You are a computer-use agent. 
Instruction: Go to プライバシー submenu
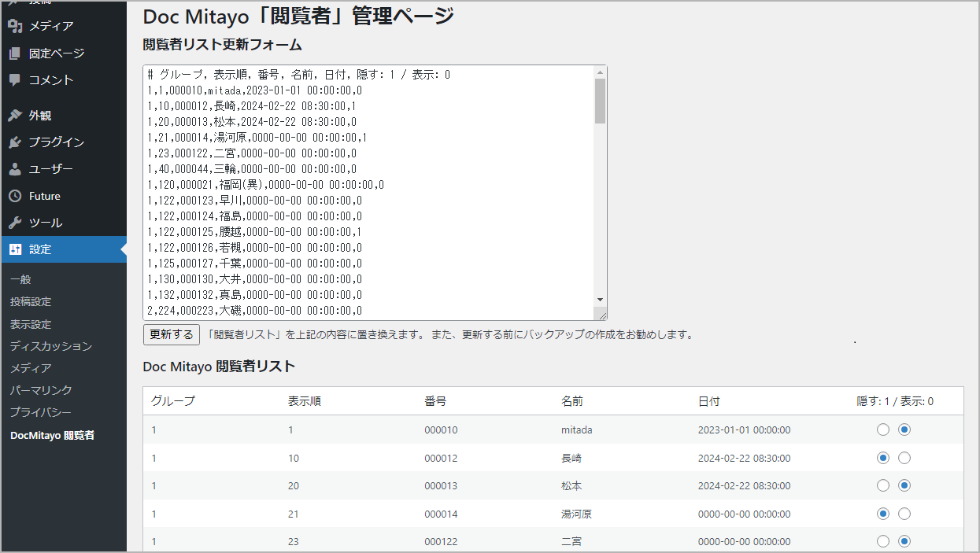click(x=41, y=412)
